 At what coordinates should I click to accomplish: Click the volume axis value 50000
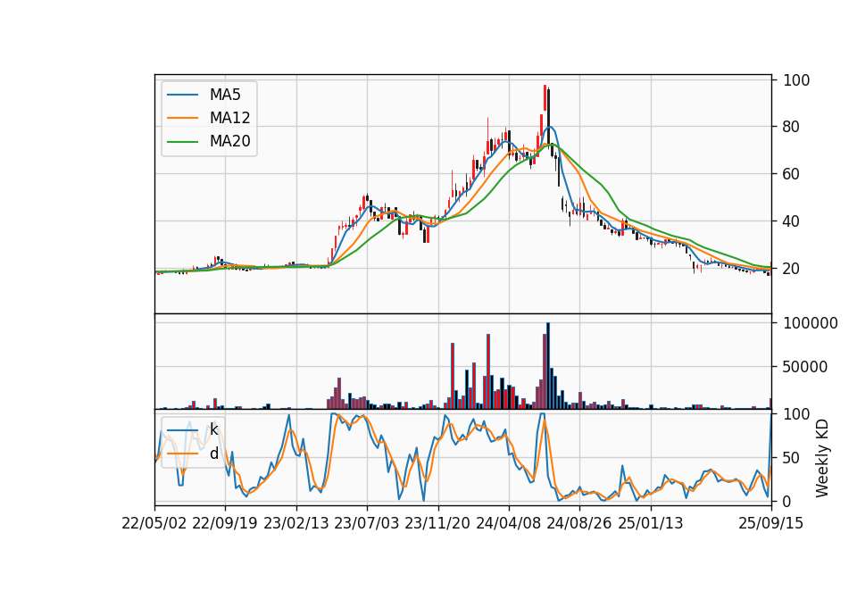click(805, 367)
